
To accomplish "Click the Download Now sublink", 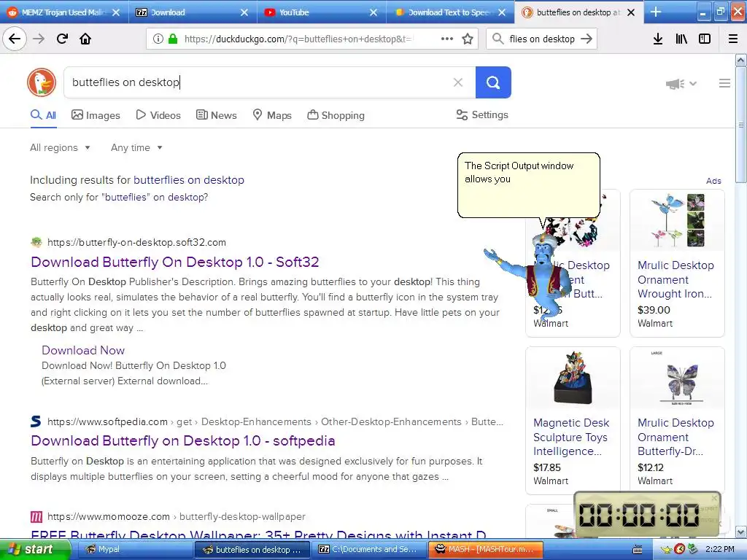I will pos(83,350).
